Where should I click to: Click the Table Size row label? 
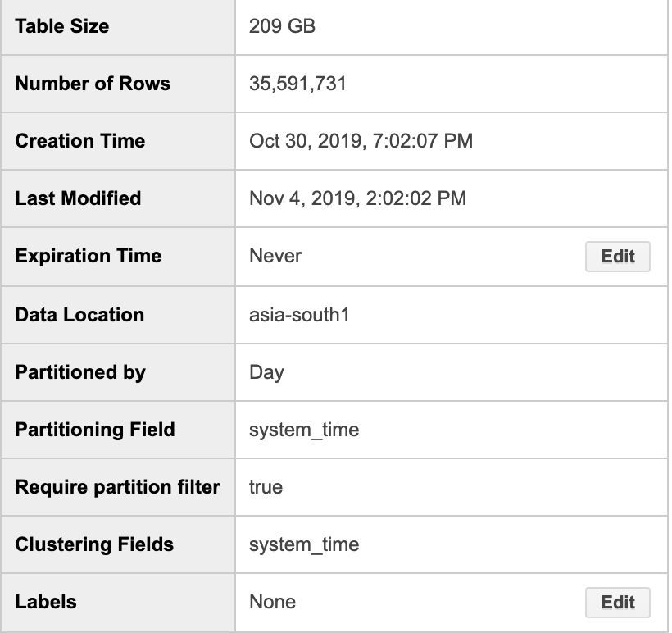click(63, 26)
